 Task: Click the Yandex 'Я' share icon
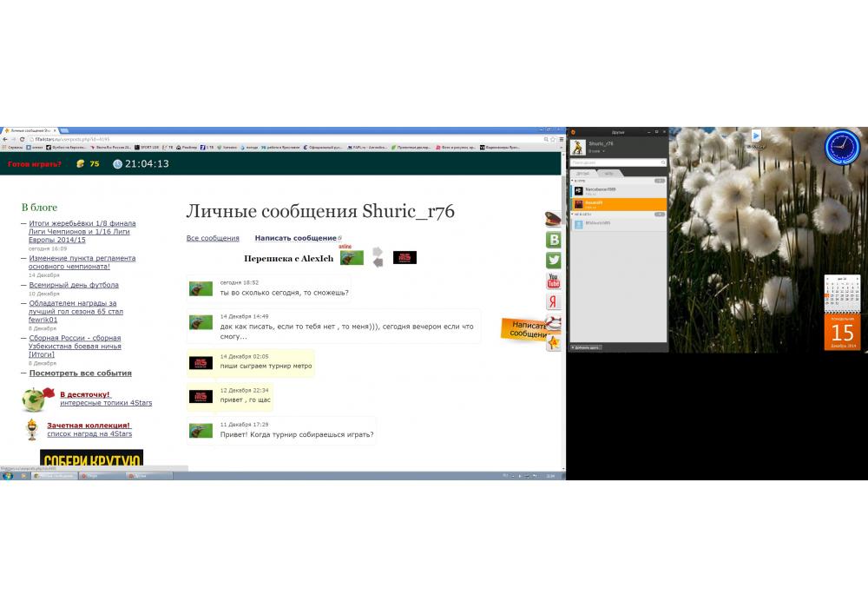coord(553,301)
